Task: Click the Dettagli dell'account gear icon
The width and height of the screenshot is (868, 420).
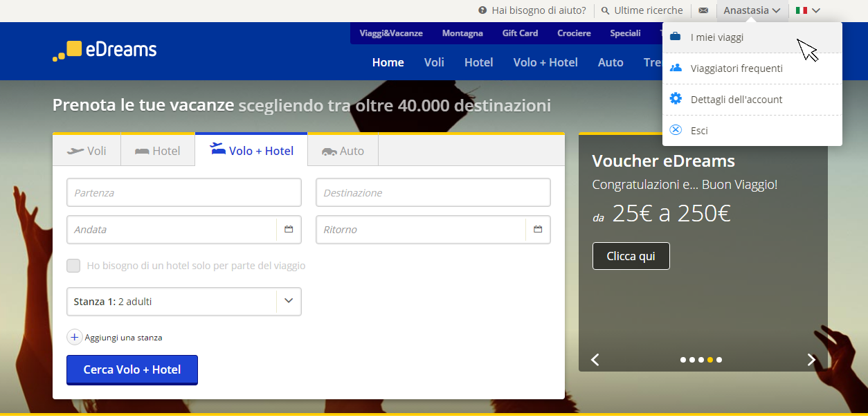Action: 676,99
